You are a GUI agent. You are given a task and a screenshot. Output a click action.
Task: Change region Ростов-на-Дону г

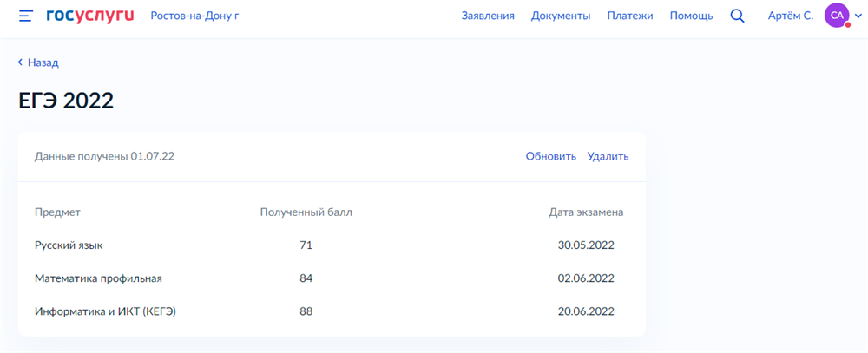click(x=194, y=16)
